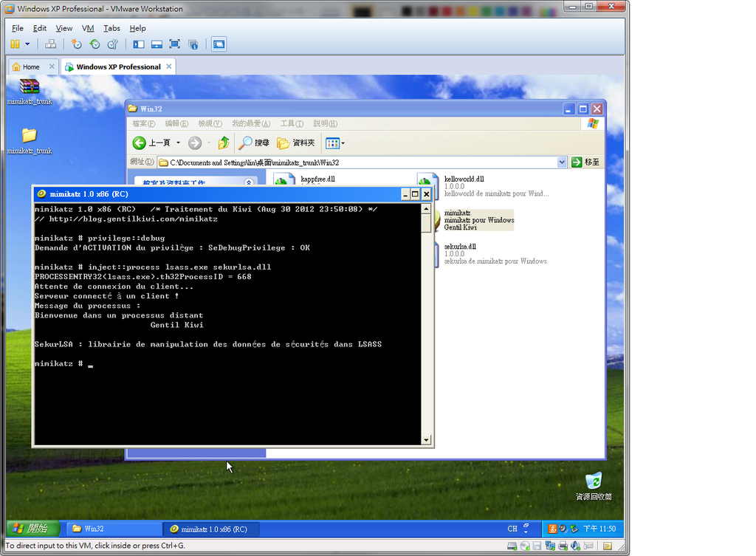Open the Tabs menu
Image resolution: width=756 pixels, height=556 pixels.
click(x=111, y=28)
